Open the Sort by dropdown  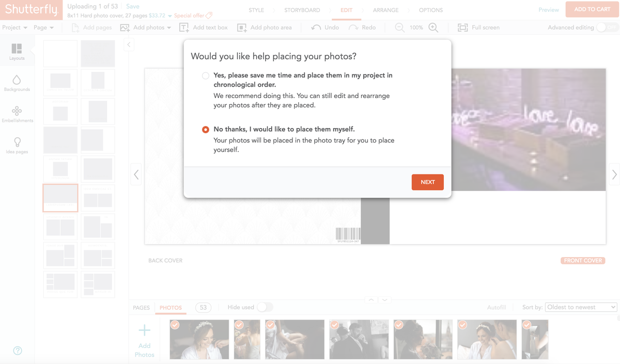[581, 307]
